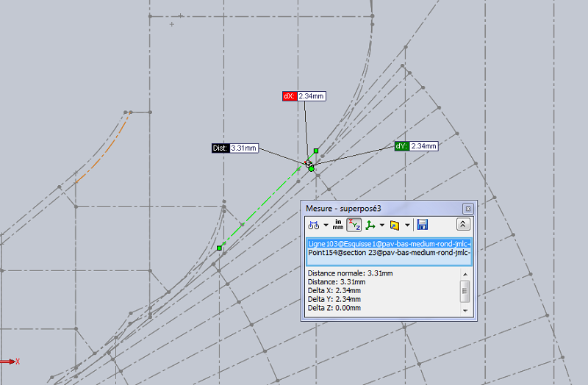
Task: Open projection options dropdown arrow
Action: pos(407,226)
